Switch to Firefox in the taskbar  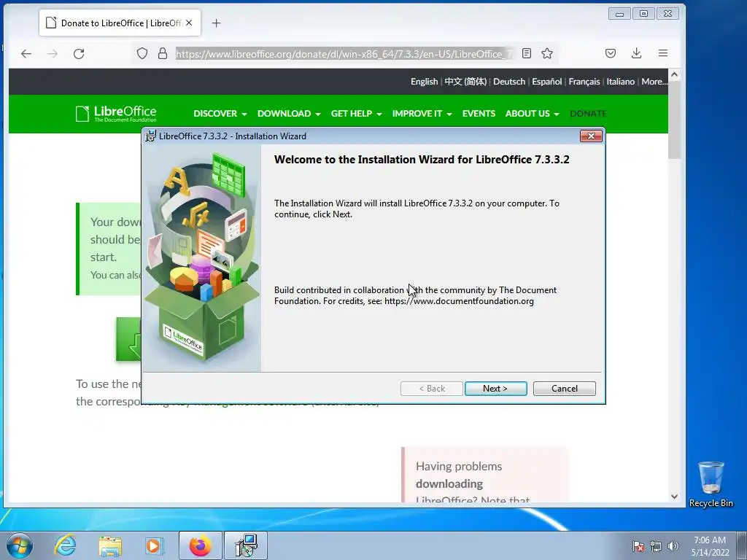pos(201,545)
